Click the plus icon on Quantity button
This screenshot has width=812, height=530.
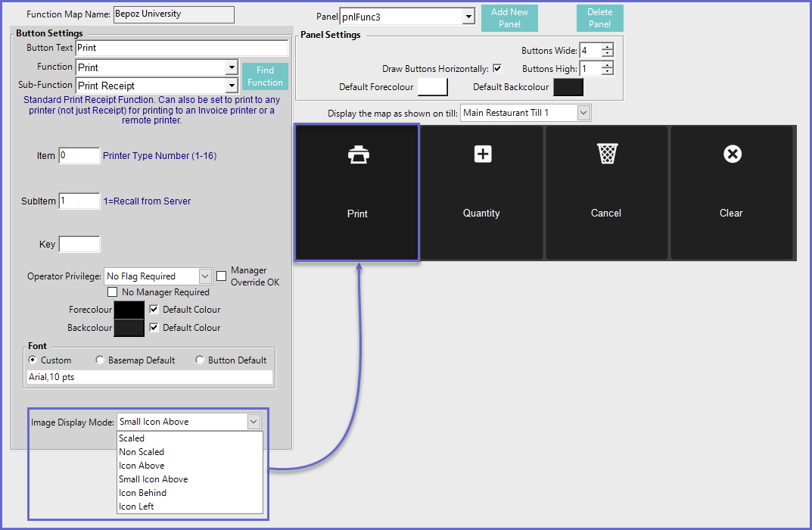tap(483, 154)
